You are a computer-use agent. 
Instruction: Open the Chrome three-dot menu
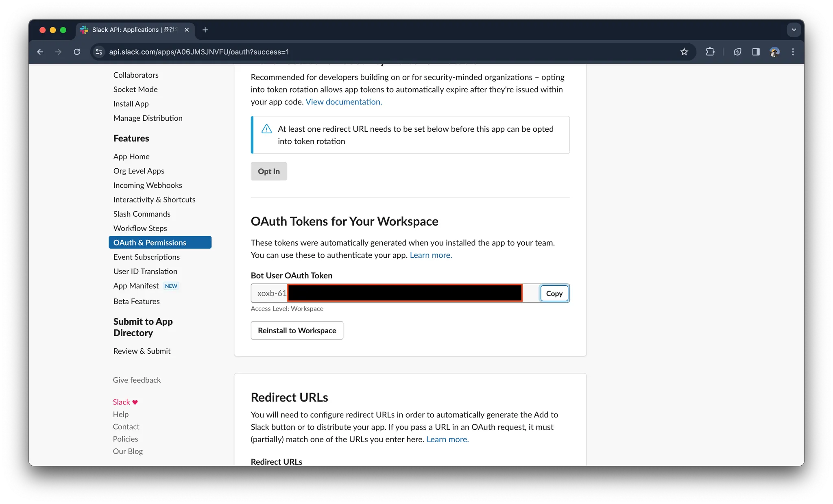coord(793,52)
